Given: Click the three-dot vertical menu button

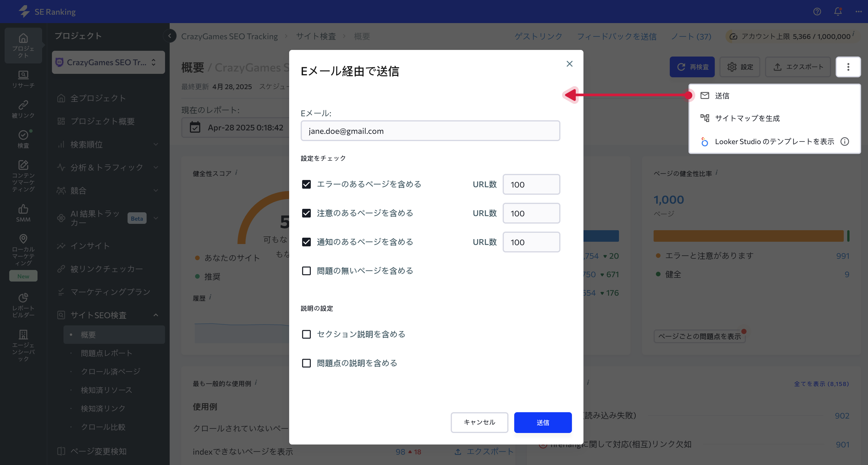Looking at the screenshot, I should pyautogui.click(x=848, y=67).
